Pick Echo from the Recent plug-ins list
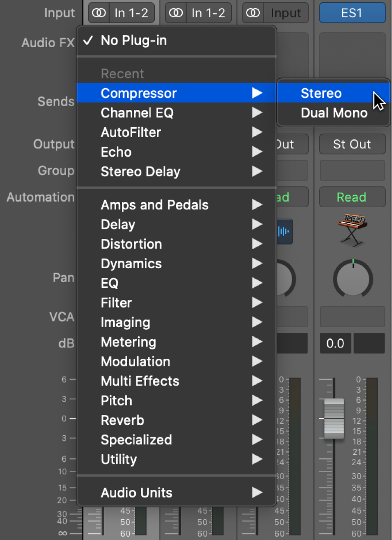The image size is (392, 540). point(116,152)
